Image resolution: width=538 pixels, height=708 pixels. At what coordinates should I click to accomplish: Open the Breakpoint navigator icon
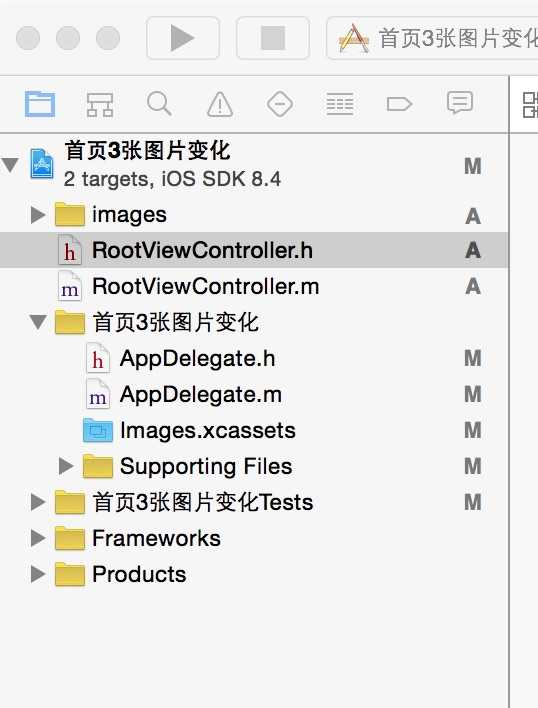pos(399,104)
